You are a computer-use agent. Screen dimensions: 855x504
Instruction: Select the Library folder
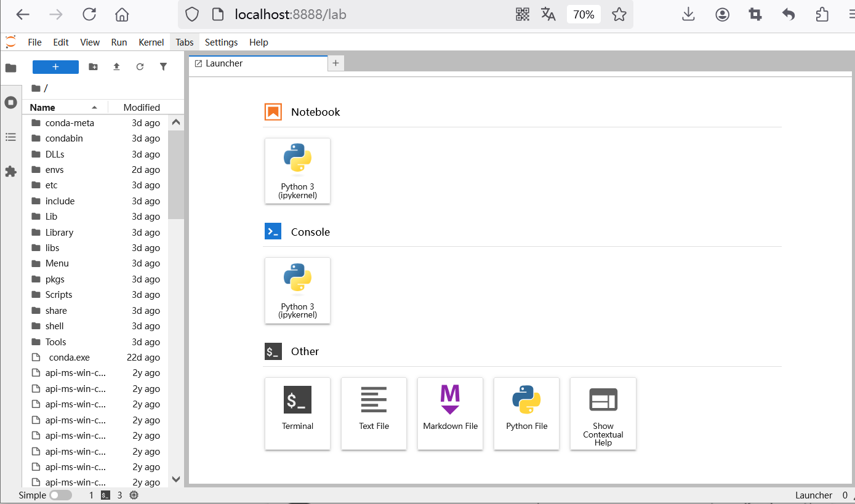pyautogui.click(x=95, y=232)
